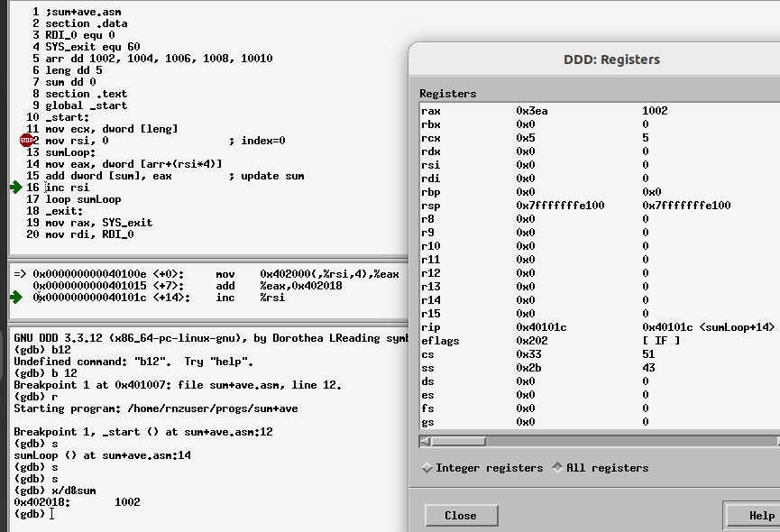Viewport: 780px width, 532px height.
Task: Click '0x402018: 1002' output in console
Action: 78,502
